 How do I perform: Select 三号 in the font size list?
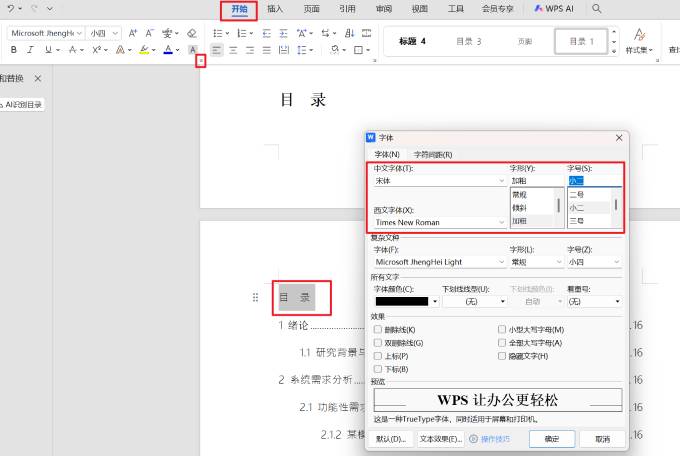coord(577,221)
